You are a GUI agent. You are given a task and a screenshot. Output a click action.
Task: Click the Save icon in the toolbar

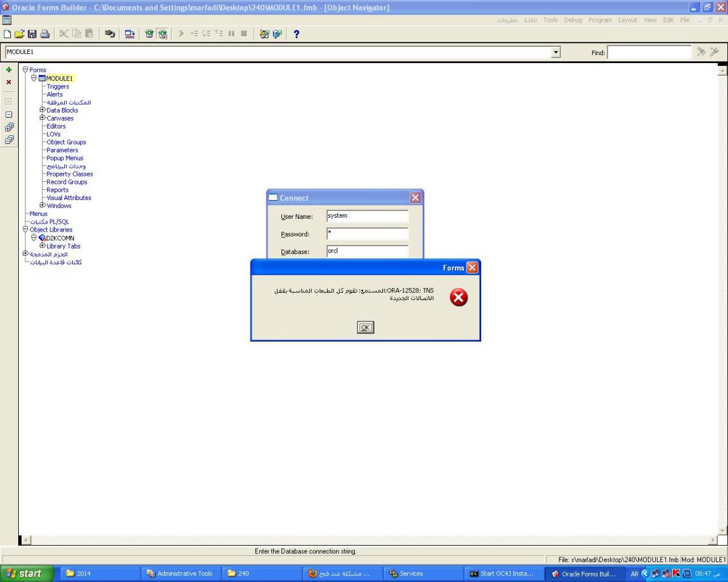coord(32,34)
